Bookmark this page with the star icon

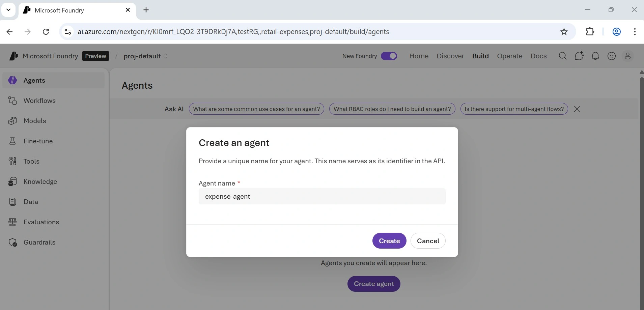564,32
